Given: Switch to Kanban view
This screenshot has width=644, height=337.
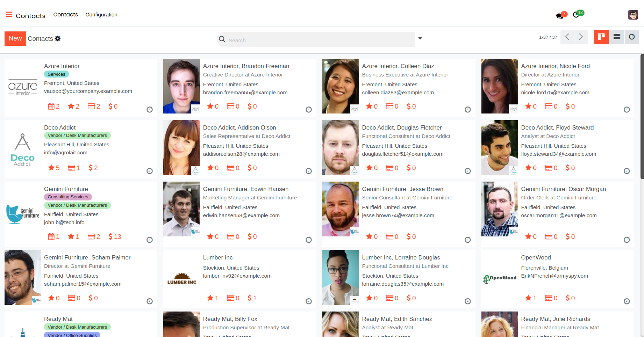Looking at the screenshot, I should click(x=601, y=37).
